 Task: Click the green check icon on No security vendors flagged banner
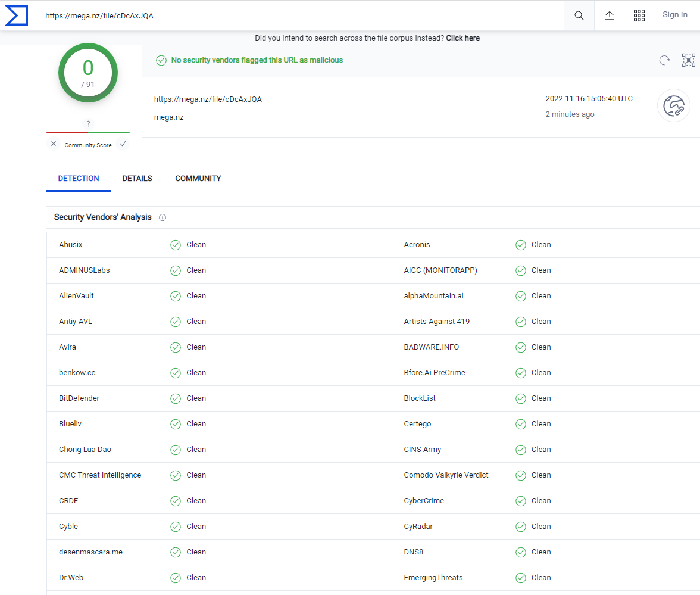(x=161, y=60)
